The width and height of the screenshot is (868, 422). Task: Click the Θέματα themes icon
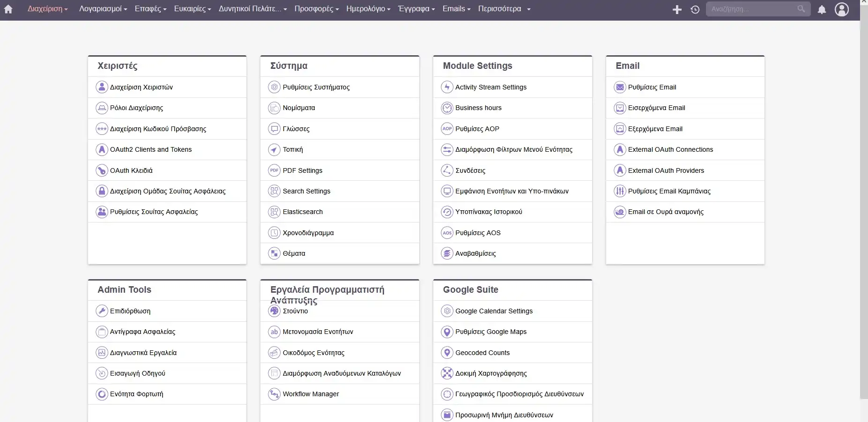click(274, 253)
